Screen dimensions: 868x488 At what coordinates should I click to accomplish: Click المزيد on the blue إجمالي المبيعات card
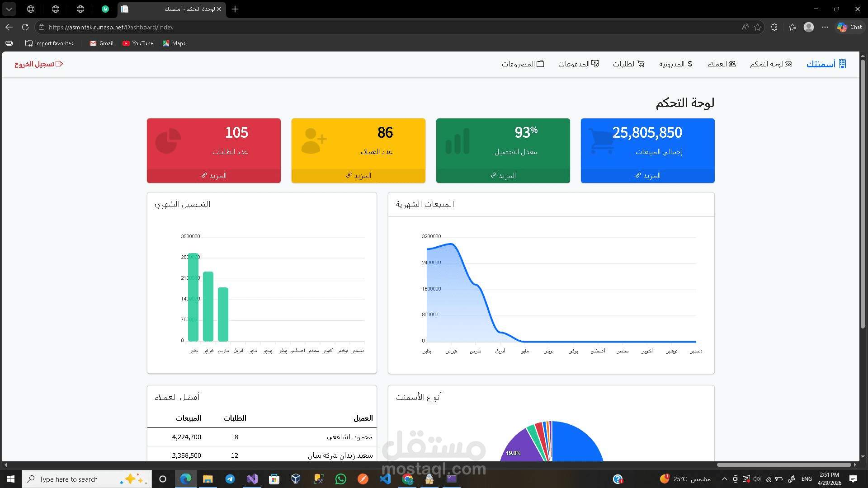pos(648,176)
